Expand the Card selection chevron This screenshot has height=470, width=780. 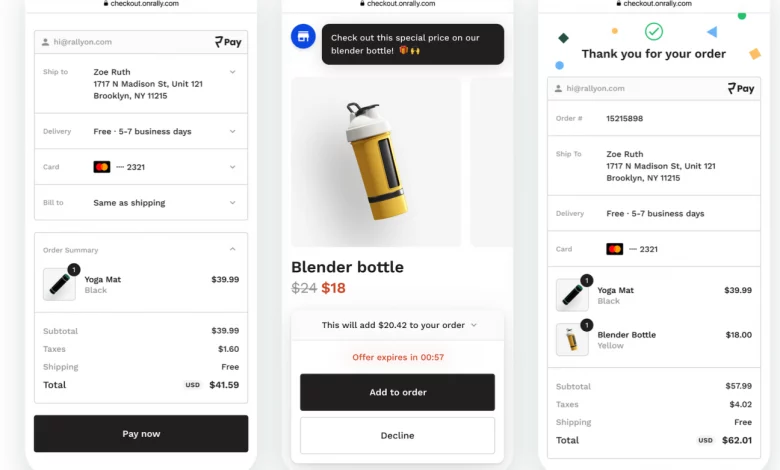click(x=232, y=167)
